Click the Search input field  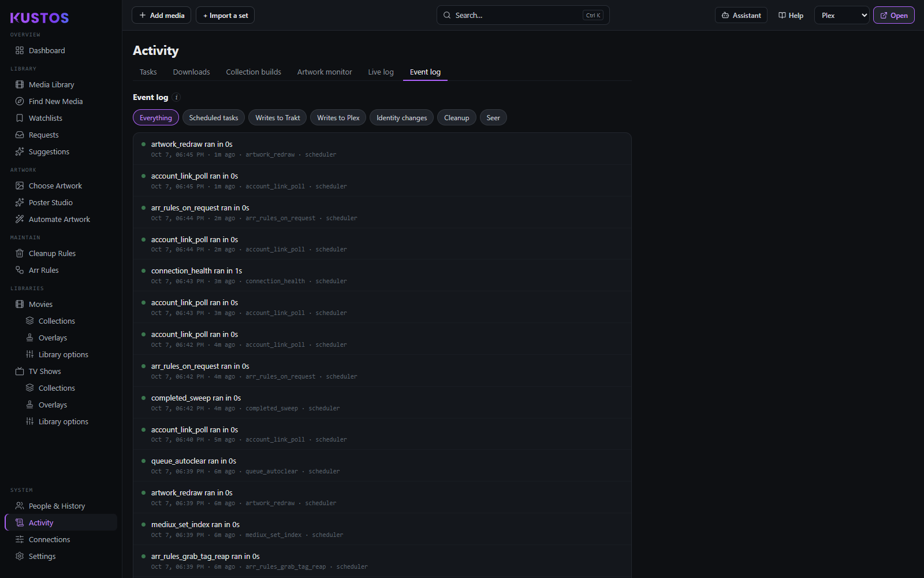523,15
